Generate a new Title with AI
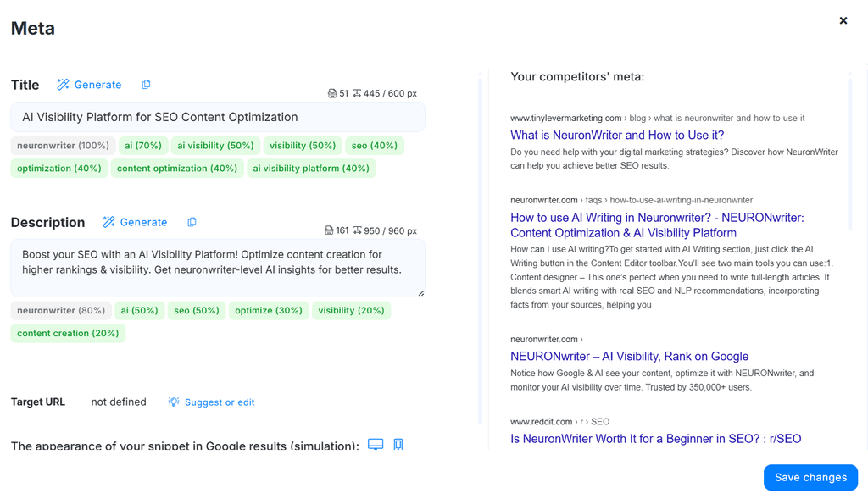Viewport: 868px width, 499px height. tap(89, 85)
